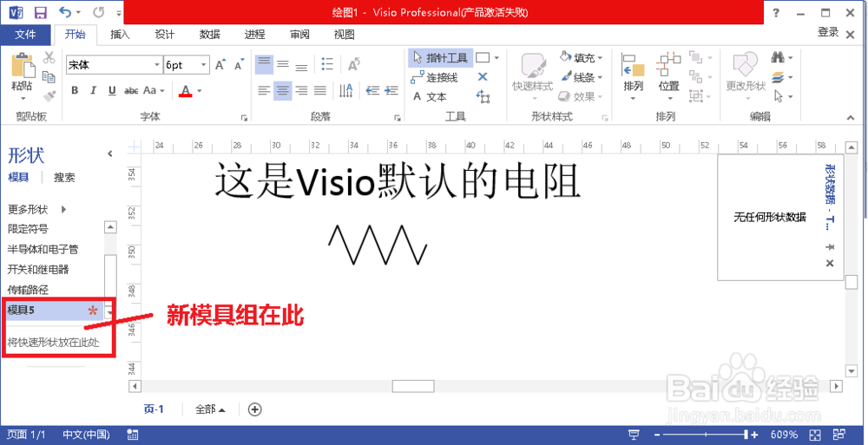The width and height of the screenshot is (868, 445).
Task: Open rectangle tool dropdown arrow
Action: coord(496,57)
